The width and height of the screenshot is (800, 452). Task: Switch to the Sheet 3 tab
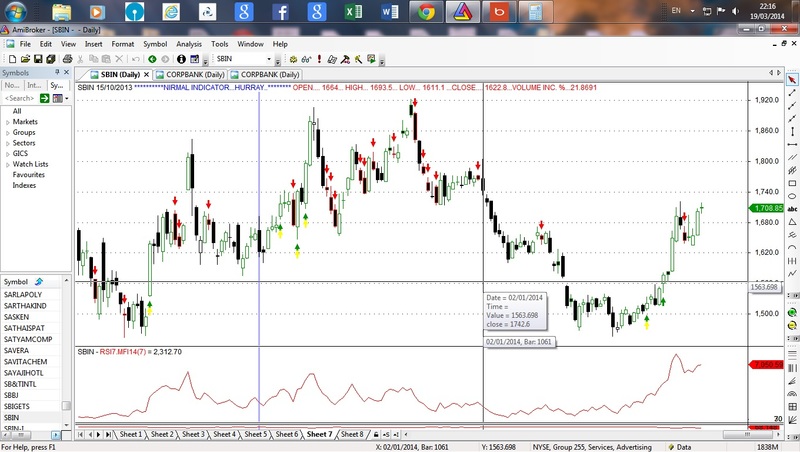193,435
